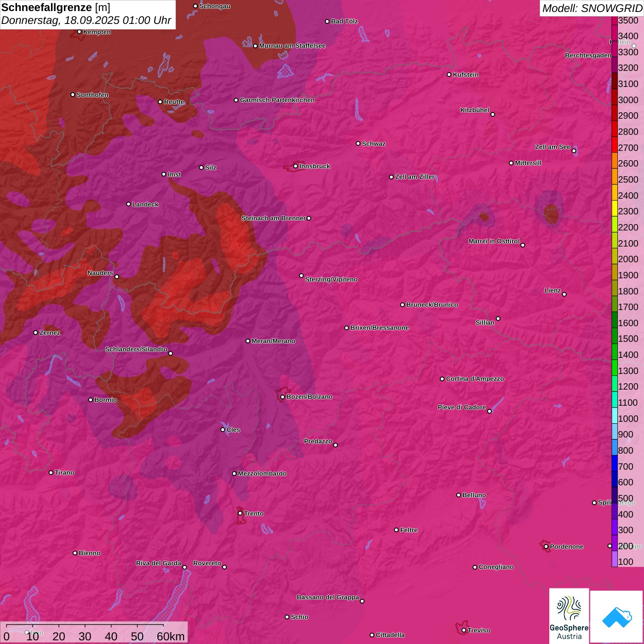
Task: Click the Garmisch-Partenkirchen label
Action: click(x=277, y=100)
